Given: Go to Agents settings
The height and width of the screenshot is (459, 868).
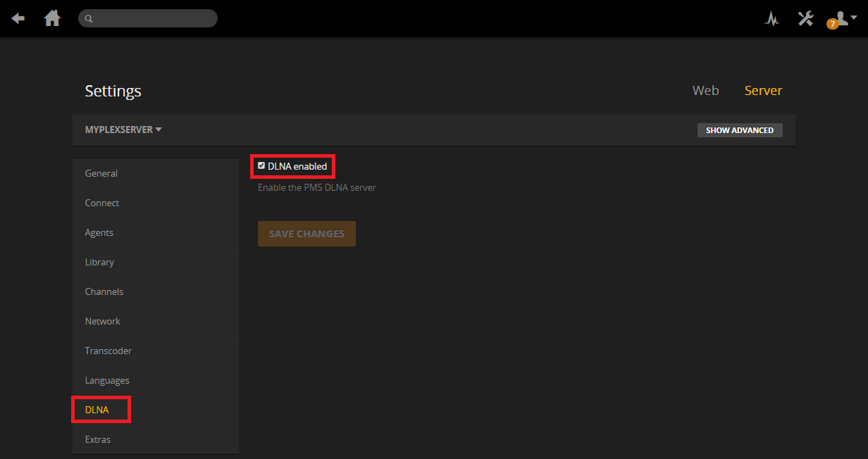Looking at the screenshot, I should pyautogui.click(x=99, y=232).
